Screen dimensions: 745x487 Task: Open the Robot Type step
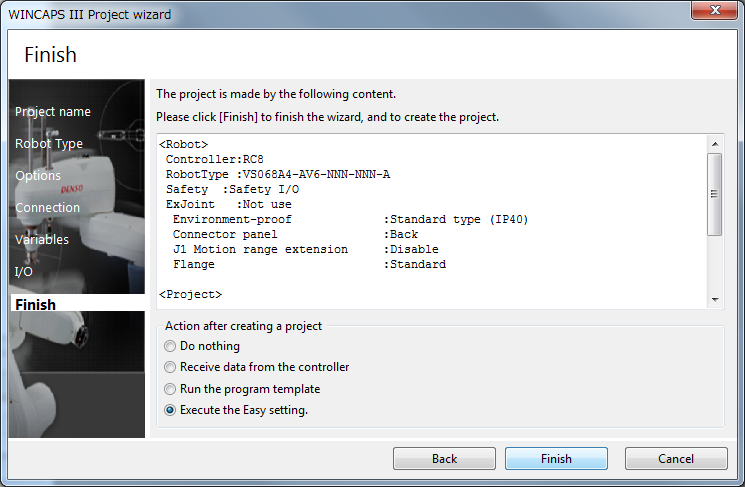coord(49,144)
